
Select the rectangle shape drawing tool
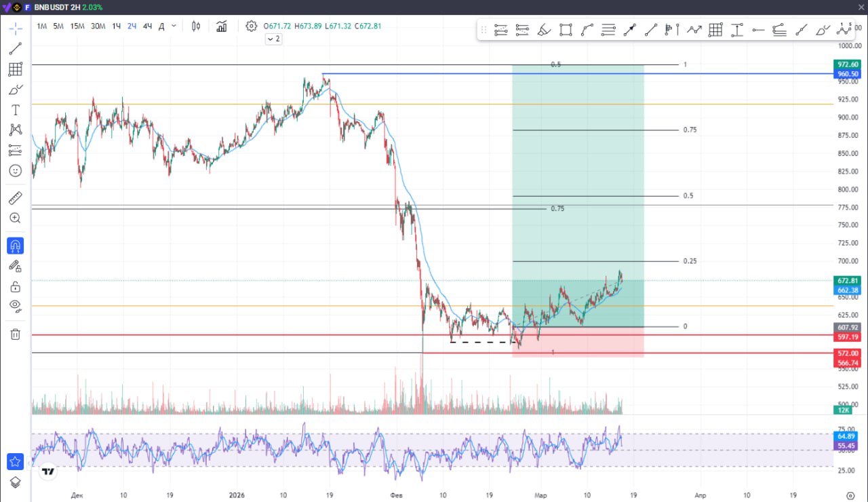click(566, 30)
